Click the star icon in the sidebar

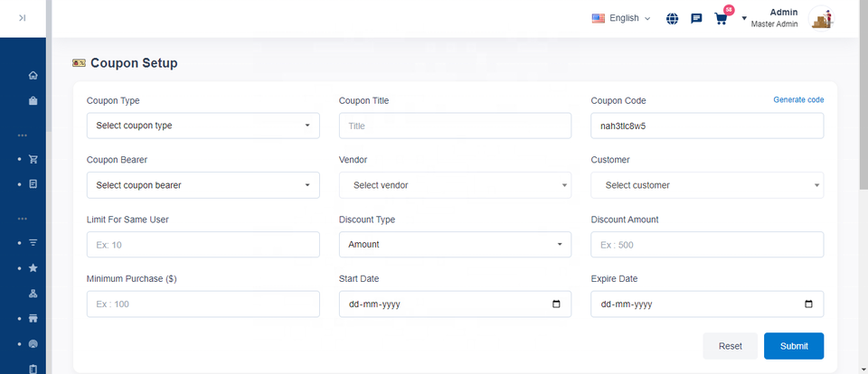33,268
